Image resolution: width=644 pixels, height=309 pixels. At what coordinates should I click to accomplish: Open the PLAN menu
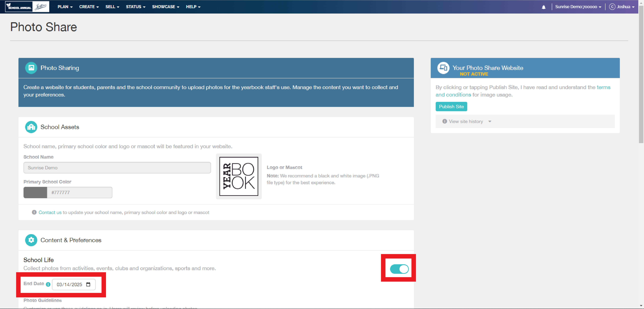click(65, 7)
